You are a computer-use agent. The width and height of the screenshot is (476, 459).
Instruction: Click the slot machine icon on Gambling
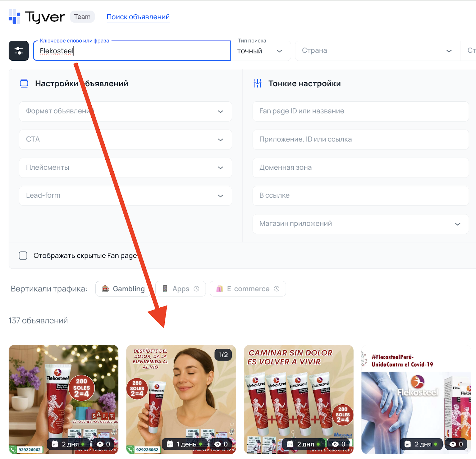tap(105, 289)
